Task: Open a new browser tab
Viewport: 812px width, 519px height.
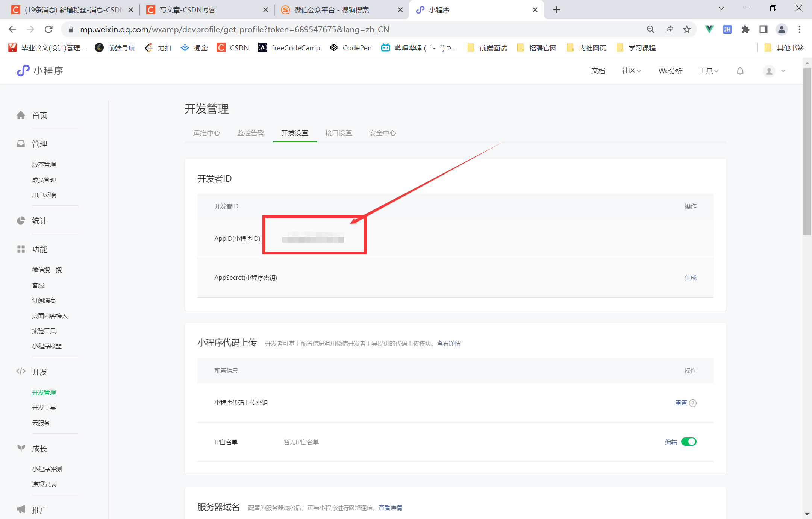Action: pyautogui.click(x=557, y=10)
